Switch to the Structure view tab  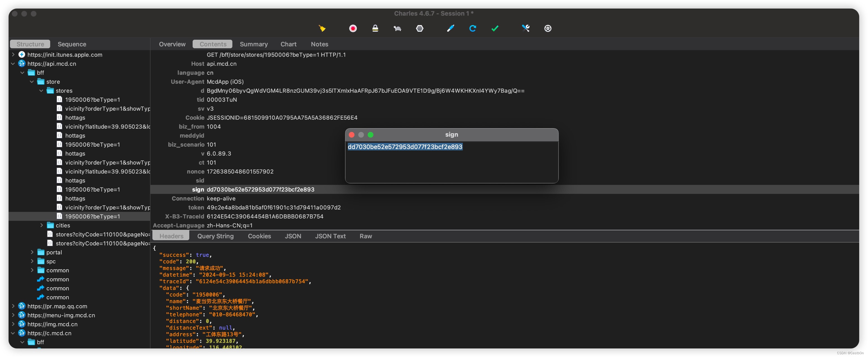coord(30,44)
